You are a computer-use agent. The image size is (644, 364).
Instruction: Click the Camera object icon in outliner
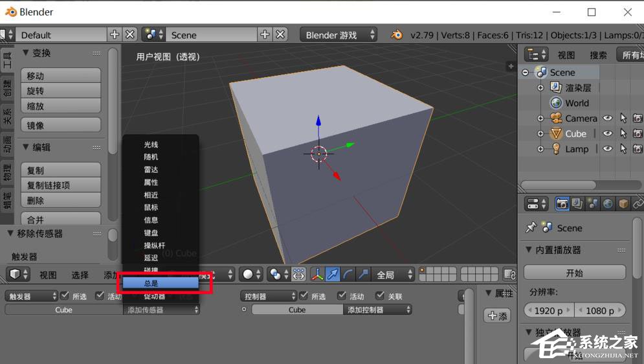coord(556,119)
